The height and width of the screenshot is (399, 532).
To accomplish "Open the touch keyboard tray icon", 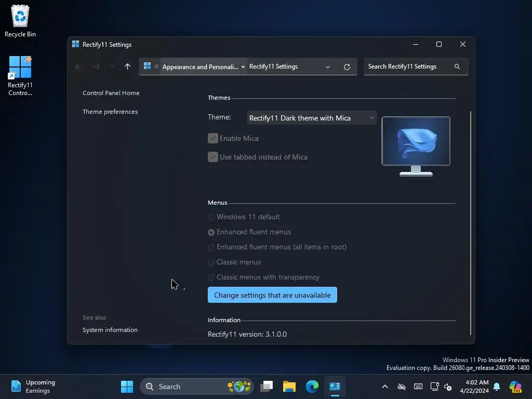I will [x=418, y=387].
